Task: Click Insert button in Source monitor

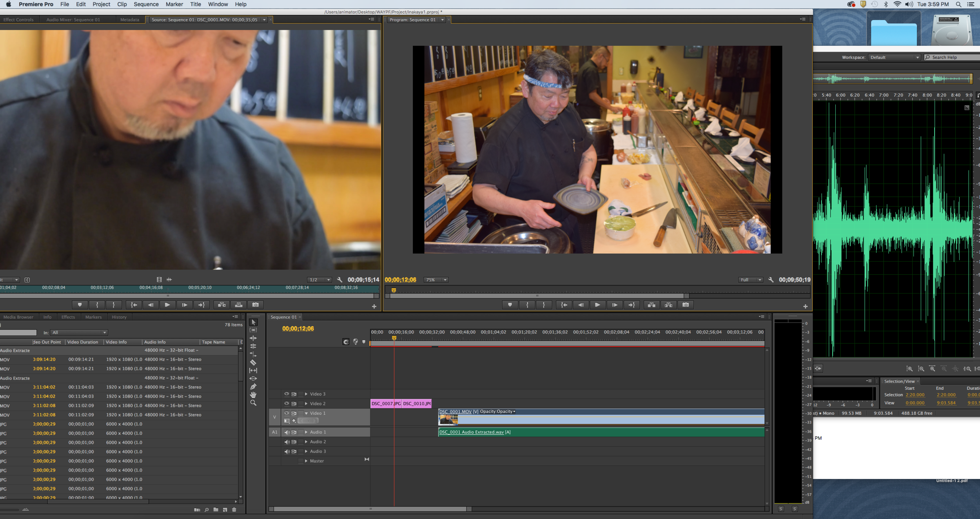Action: click(x=221, y=305)
